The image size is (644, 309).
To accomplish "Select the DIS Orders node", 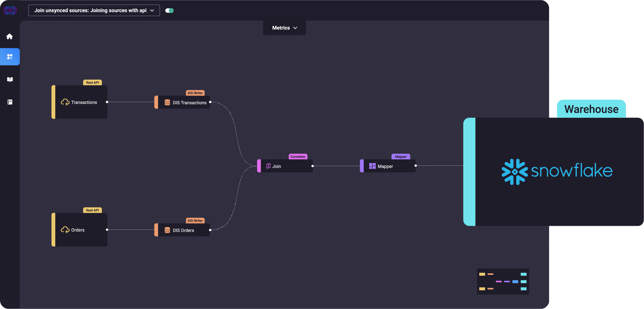I will click(x=182, y=230).
